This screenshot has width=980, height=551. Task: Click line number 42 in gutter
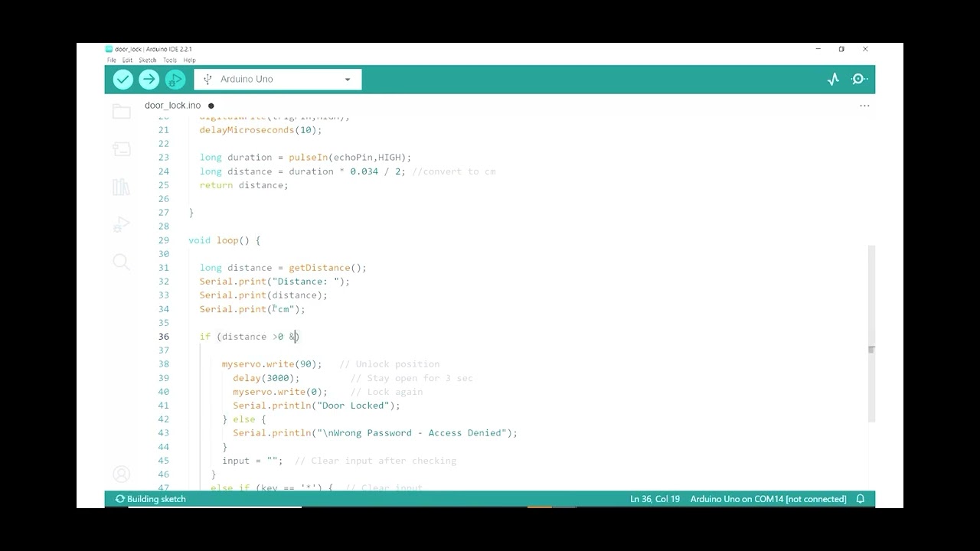pyautogui.click(x=164, y=419)
